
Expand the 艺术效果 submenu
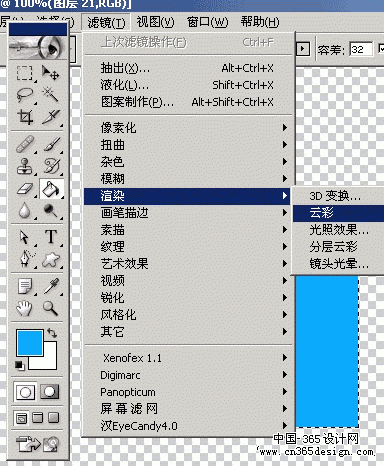pos(187,264)
